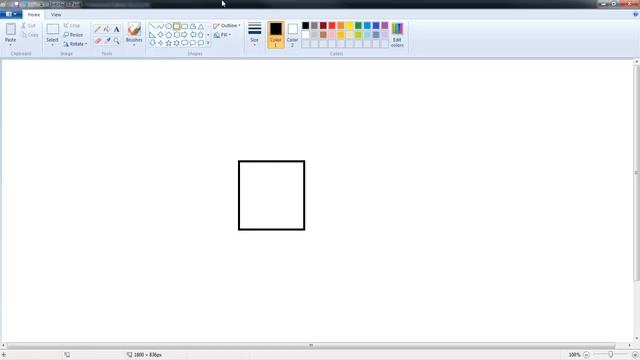Choose the Diamond shape
The image size is (640, 360).
coord(160,35)
